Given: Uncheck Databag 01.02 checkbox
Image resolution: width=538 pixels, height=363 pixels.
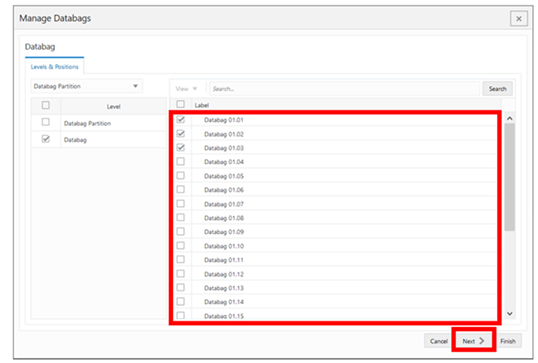Looking at the screenshot, I should [180, 133].
